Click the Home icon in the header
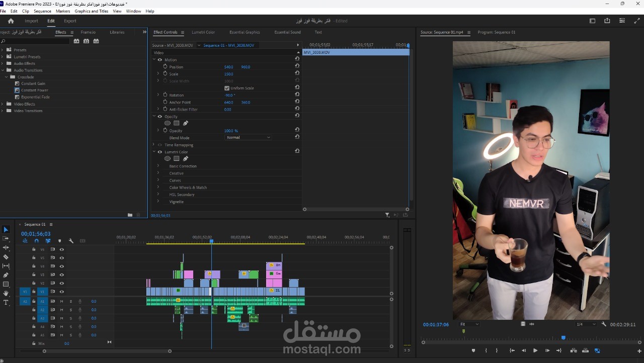Screen dimensions: 644x363 [x=11, y=21]
